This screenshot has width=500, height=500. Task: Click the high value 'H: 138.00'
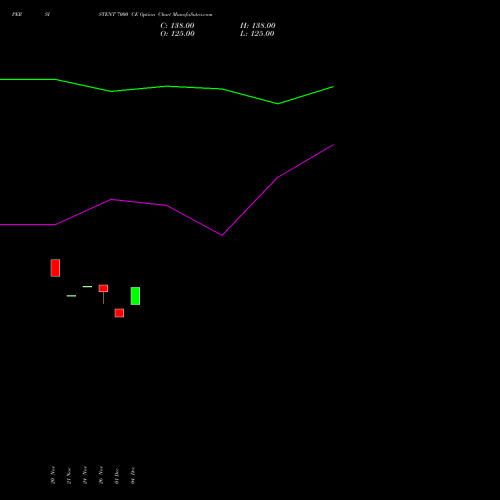(x=258, y=26)
